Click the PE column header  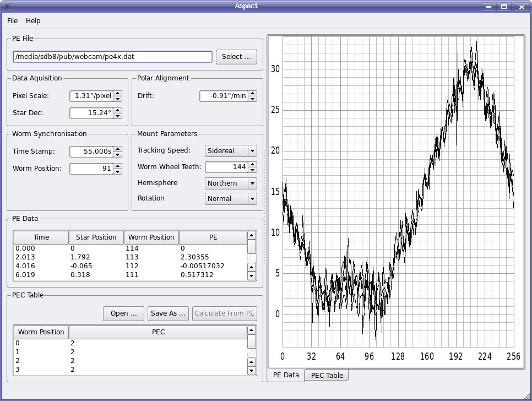pyautogui.click(x=213, y=237)
